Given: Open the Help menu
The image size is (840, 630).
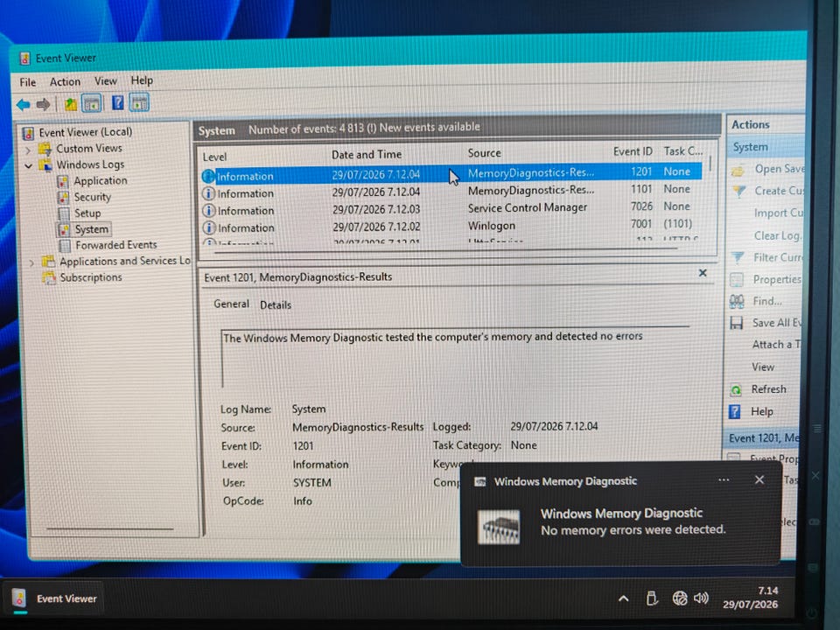Looking at the screenshot, I should [142, 80].
